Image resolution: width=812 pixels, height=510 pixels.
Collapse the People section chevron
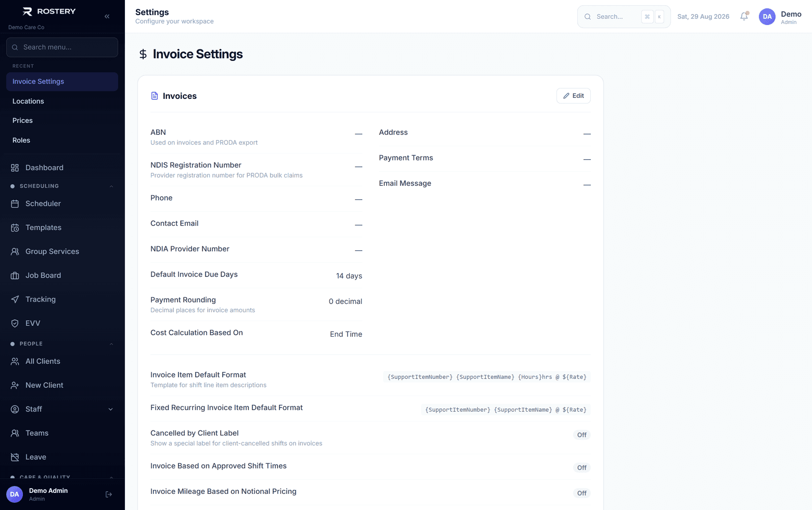(111, 344)
